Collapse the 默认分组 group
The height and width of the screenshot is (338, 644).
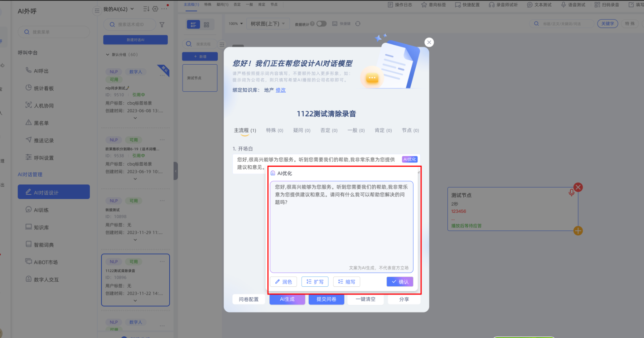pos(108,55)
